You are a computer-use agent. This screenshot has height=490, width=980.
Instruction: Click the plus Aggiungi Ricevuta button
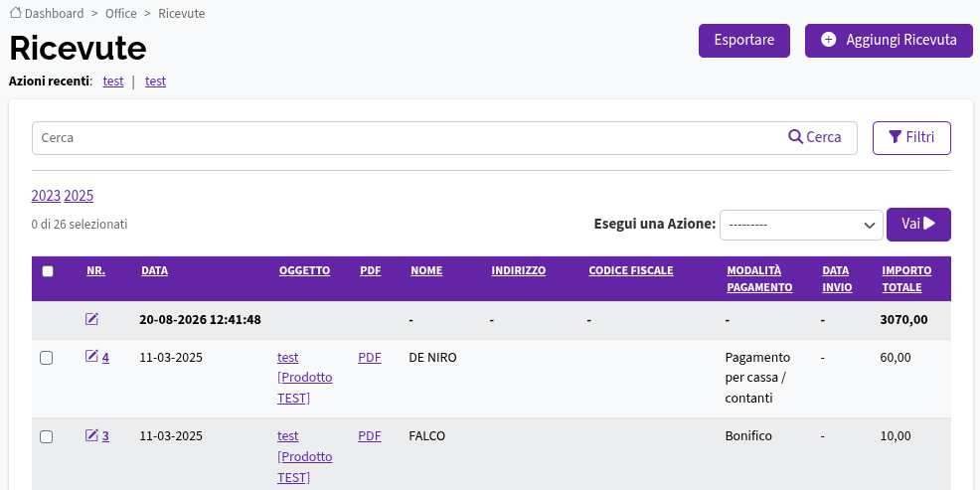tap(889, 41)
